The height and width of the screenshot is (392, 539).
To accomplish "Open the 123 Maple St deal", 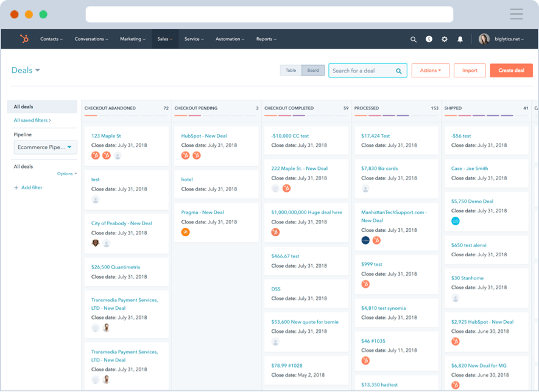I will pos(106,136).
